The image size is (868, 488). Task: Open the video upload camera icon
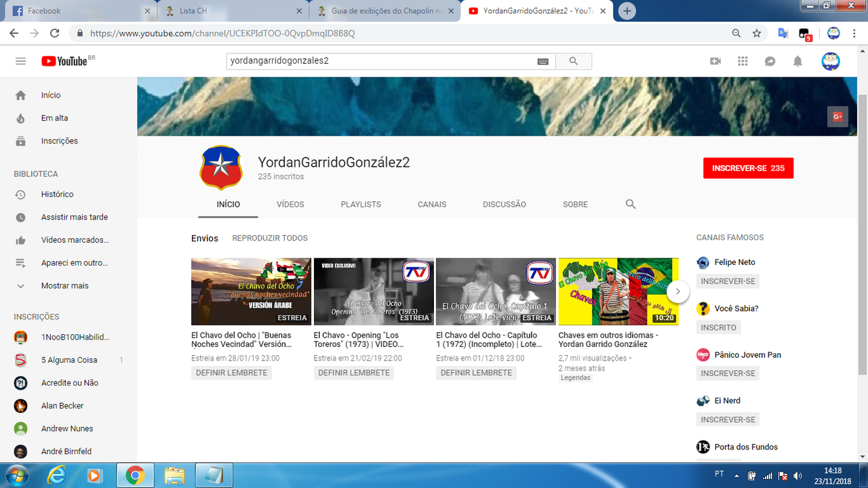point(715,60)
